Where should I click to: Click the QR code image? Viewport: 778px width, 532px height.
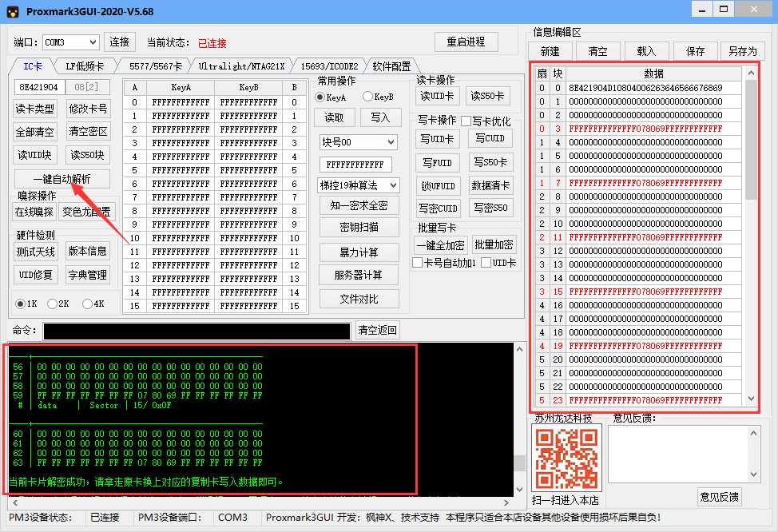[566, 459]
